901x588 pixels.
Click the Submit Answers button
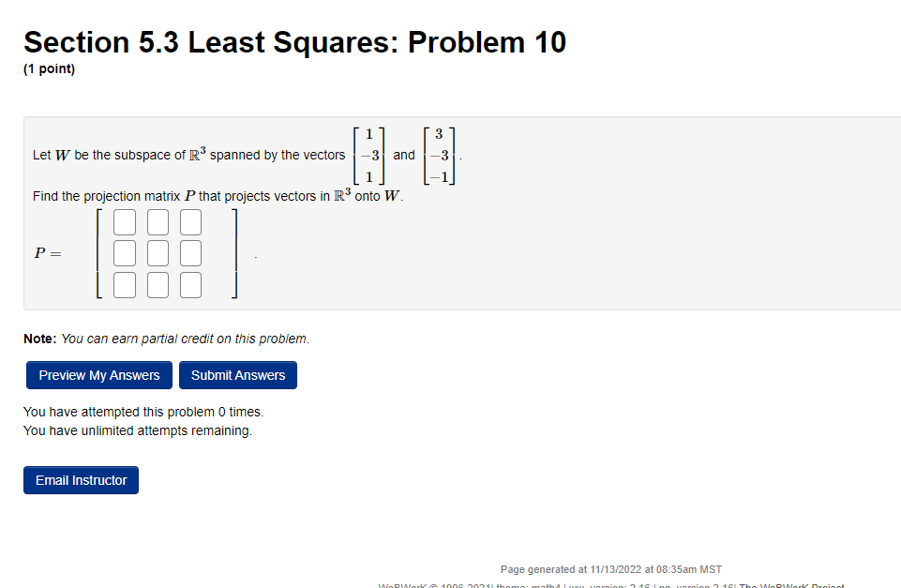pyautogui.click(x=237, y=375)
